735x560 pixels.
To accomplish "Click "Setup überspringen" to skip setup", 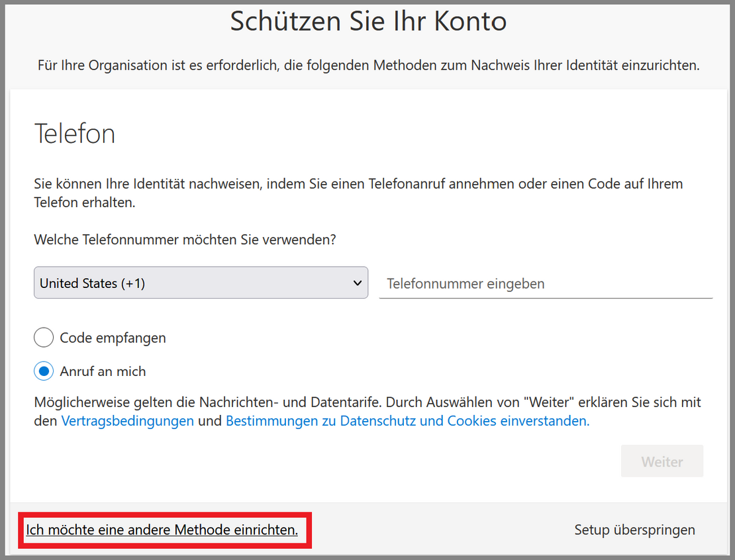I will coord(634,530).
